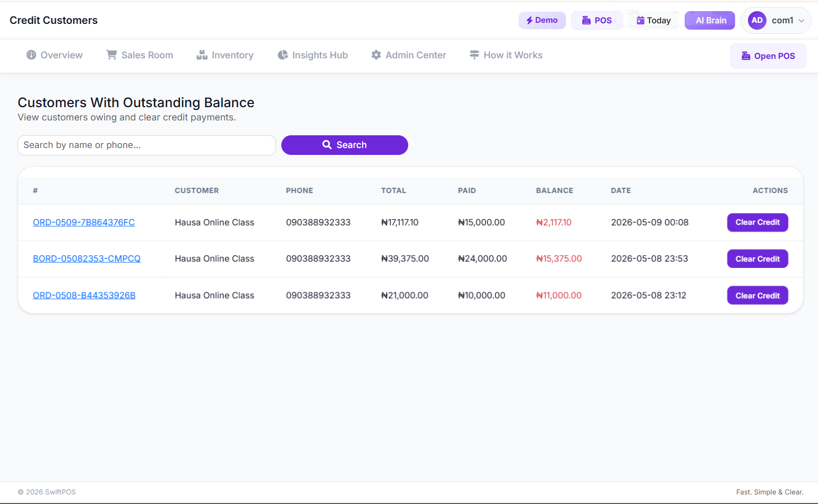
Task: Click the DATE column header
Action: click(x=621, y=190)
